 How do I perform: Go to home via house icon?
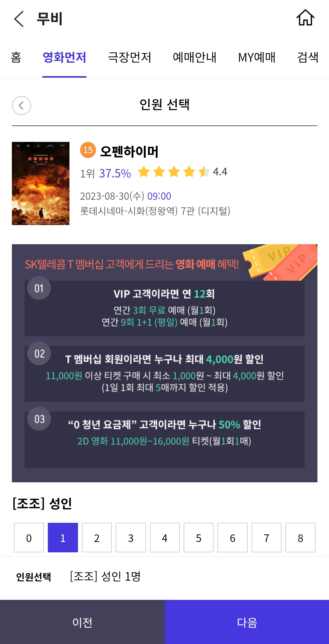[306, 18]
